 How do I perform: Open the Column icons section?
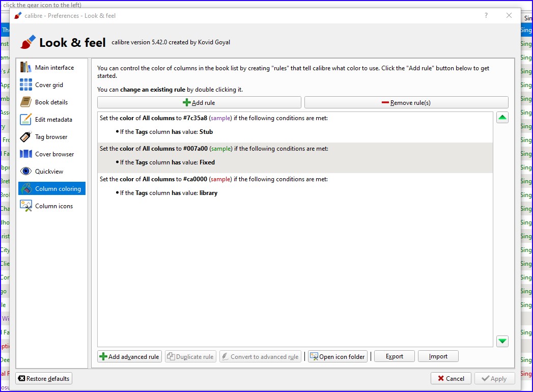(51, 206)
